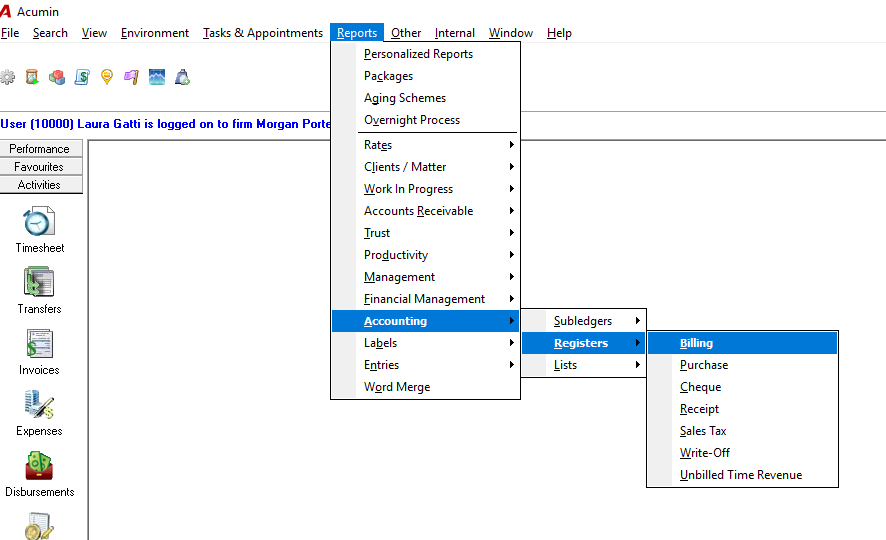Click the Acumin logo in title bar
Image resolution: width=886 pixels, height=540 pixels.
[6, 11]
